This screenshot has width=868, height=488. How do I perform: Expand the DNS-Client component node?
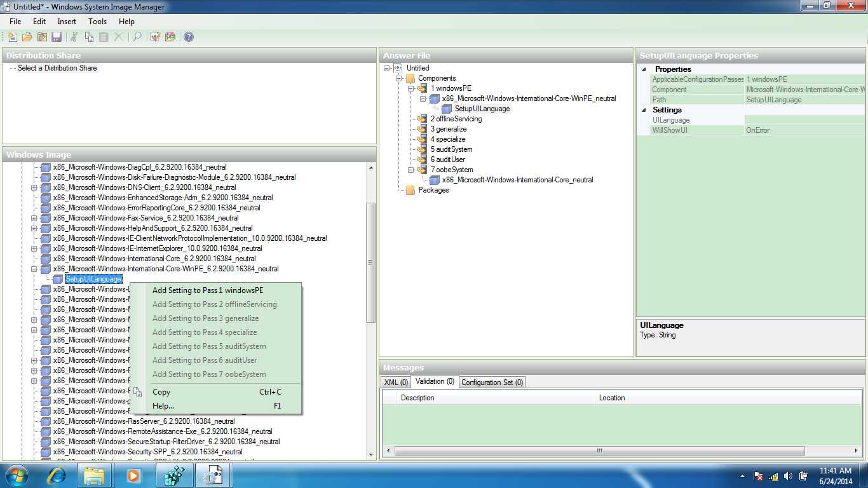pyautogui.click(x=34, y=187)
